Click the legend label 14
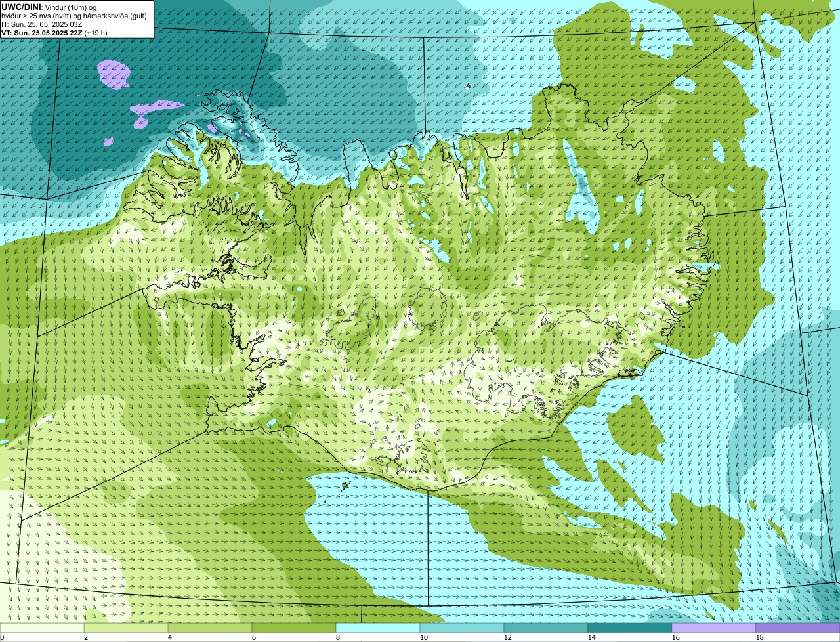The height and width of the screenshot is (642, 840). (x=592, y=637)
